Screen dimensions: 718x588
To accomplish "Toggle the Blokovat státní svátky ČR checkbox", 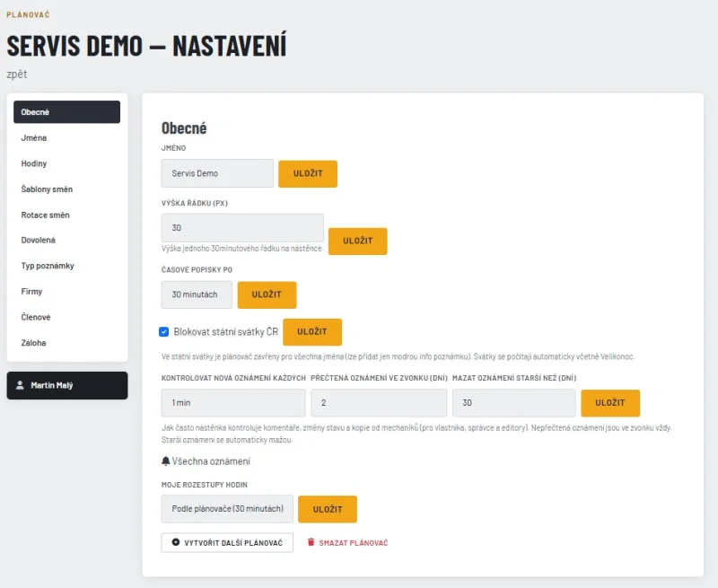I will pos(164,331).
